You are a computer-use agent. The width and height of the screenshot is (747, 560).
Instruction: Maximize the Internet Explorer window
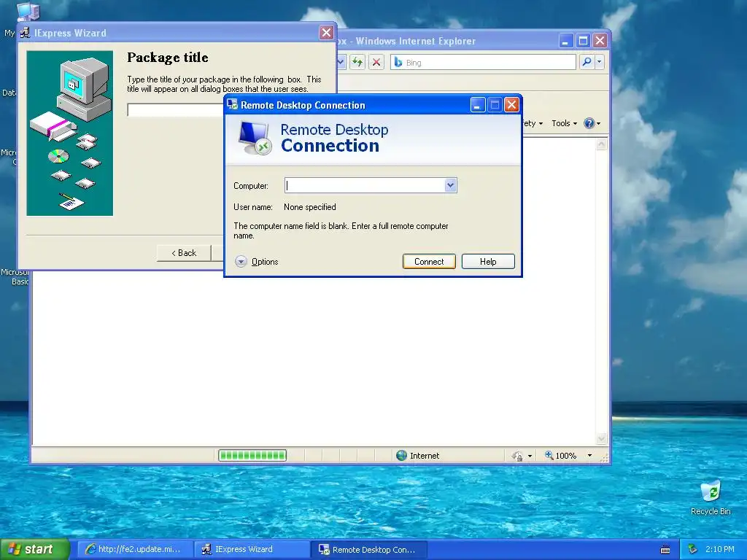(583, 41)
